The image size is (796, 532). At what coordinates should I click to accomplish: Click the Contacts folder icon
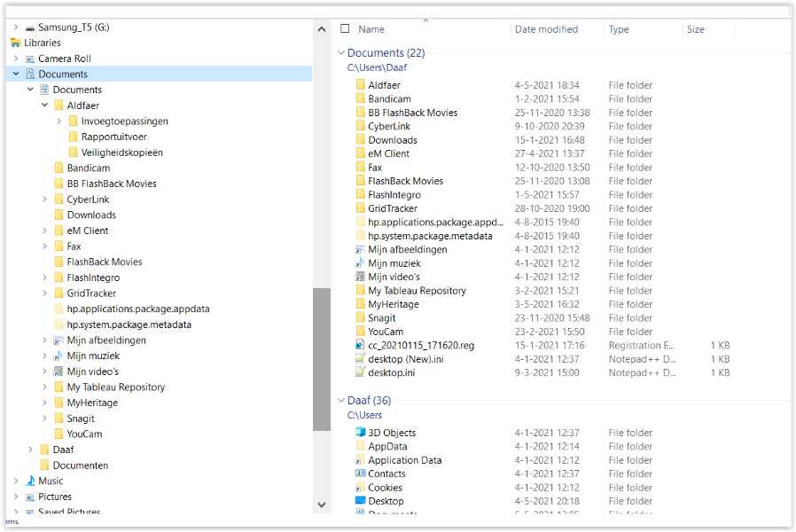point(360,473)
